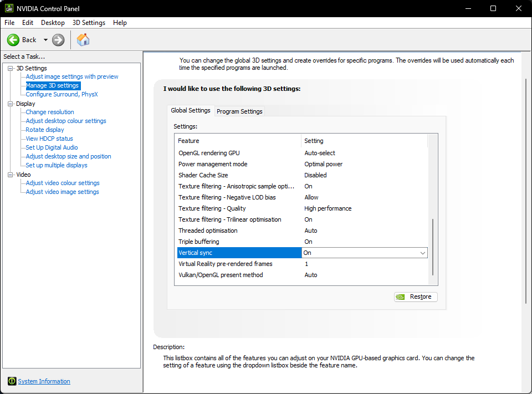The image size is (532, 394).
Task: Open Set Up Digital Audio task
Action: pos(52,147)
